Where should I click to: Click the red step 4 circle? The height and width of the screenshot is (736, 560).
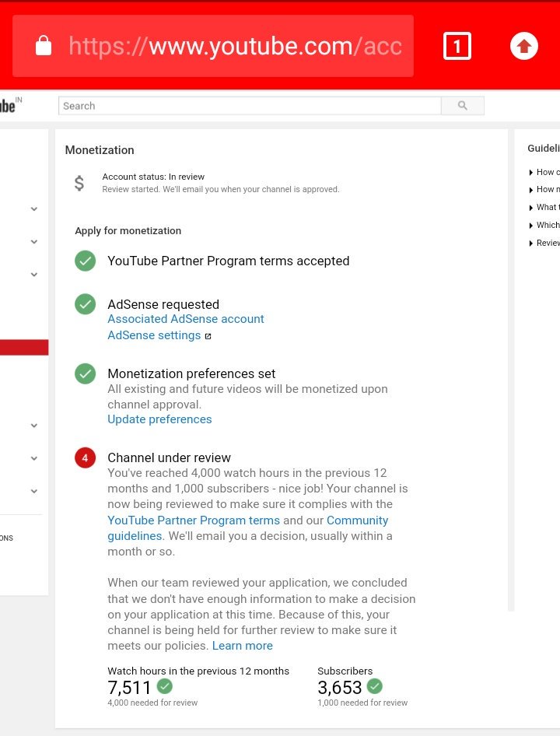point(85,457)
